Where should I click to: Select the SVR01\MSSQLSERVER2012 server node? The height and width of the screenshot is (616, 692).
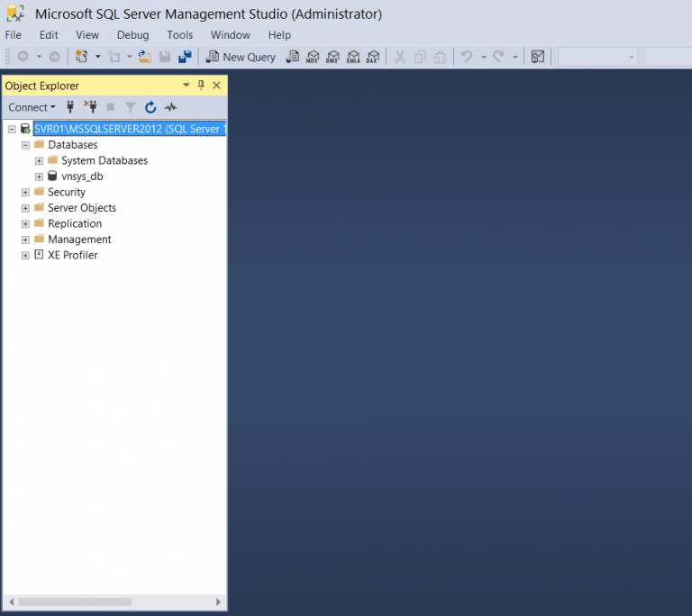click(x=130, y=129)
